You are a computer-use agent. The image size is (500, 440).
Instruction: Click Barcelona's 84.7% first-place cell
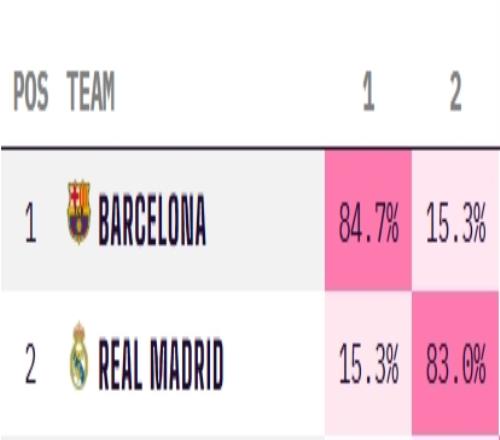tap(368, 220)
